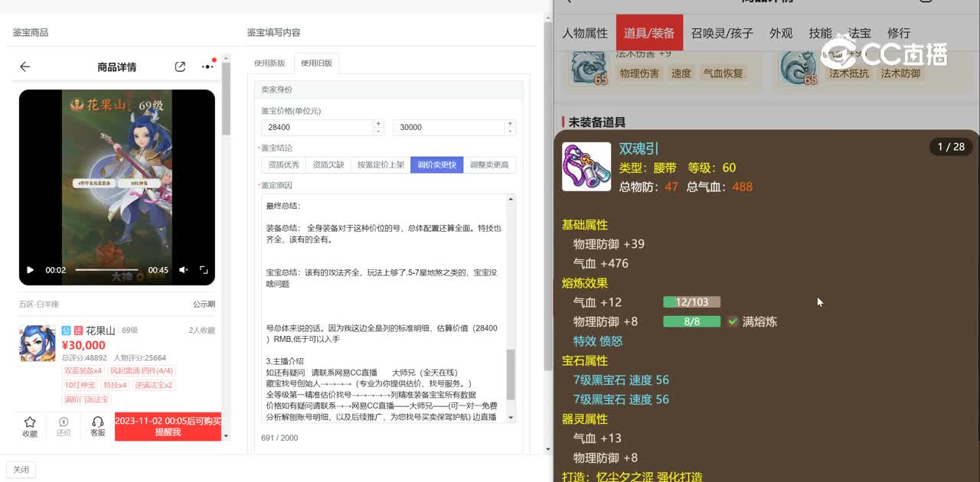Image resolution: width=980 pixels, height=482 pixels.
Task: Increase the 30000 price with plus stepper
Action: tap(510, 123)
